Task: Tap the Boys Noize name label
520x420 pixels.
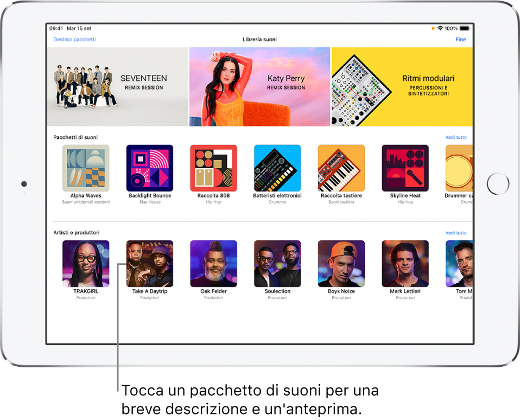Action: click(x=341, y=291)
